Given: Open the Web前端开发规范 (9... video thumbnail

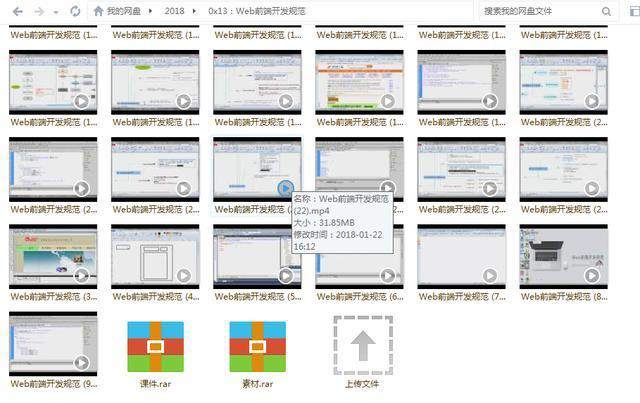Looking at the screenshot, I should [x=53, y=343].
